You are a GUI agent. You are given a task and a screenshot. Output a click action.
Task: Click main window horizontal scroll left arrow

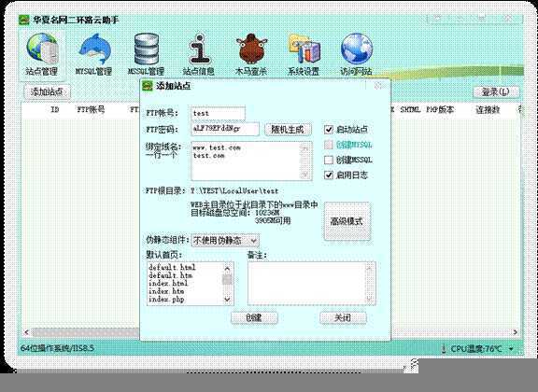[x=27, y=332]
